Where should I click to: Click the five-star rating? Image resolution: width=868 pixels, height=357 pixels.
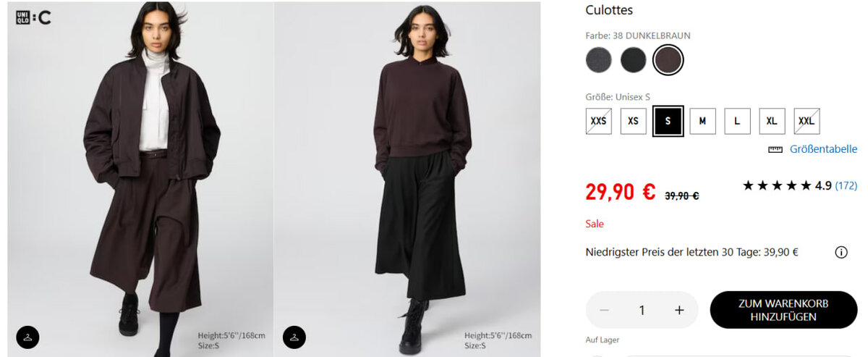[x=777, y=186]
